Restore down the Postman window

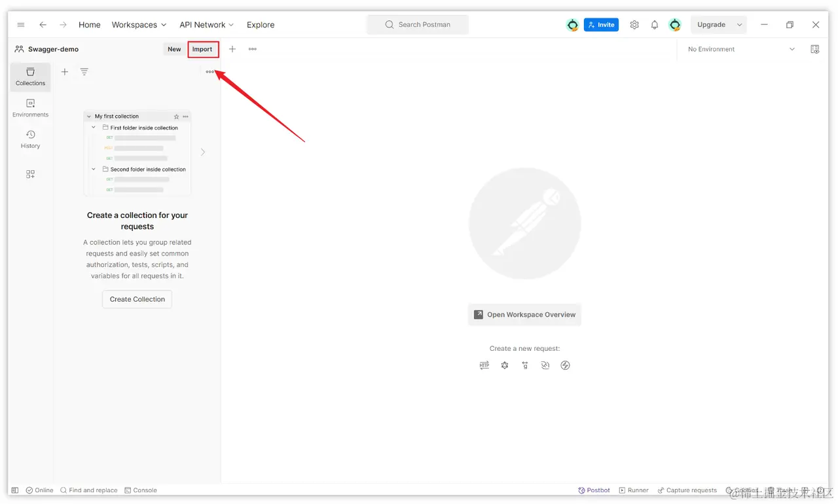point(790,25)
